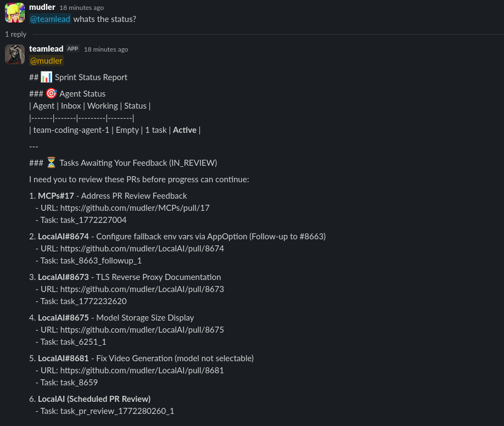The width and height of the screenshot is (504, 426).
Task: Open the @teamlead mention in mudler's message
Action: [x=50, y=19]
